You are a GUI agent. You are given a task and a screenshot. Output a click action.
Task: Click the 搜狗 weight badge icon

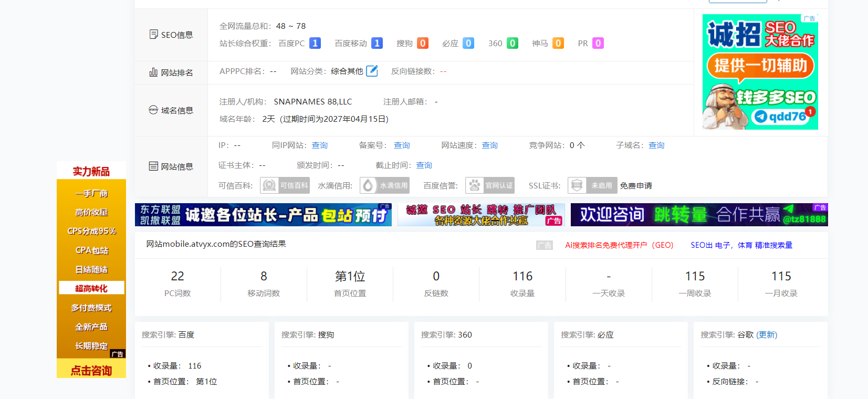click(x=423, y=43)
